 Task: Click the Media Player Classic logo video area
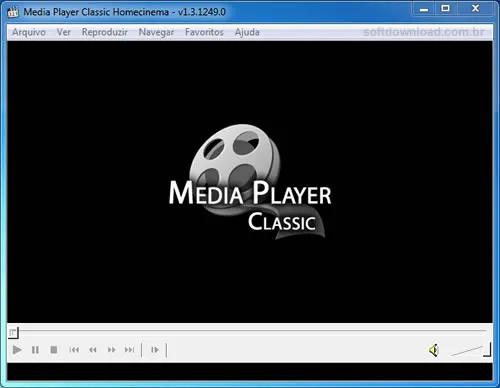coord(250,182)
